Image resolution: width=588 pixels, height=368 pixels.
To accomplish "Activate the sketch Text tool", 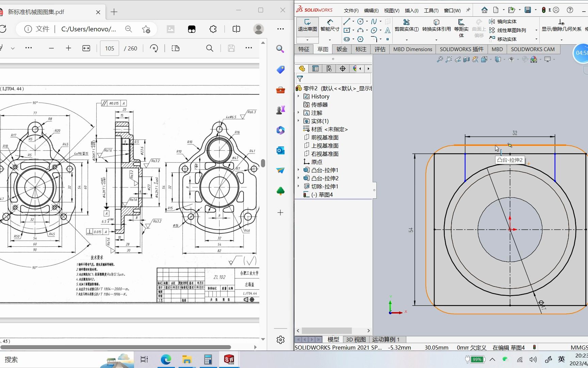I will tap(388, 30).
